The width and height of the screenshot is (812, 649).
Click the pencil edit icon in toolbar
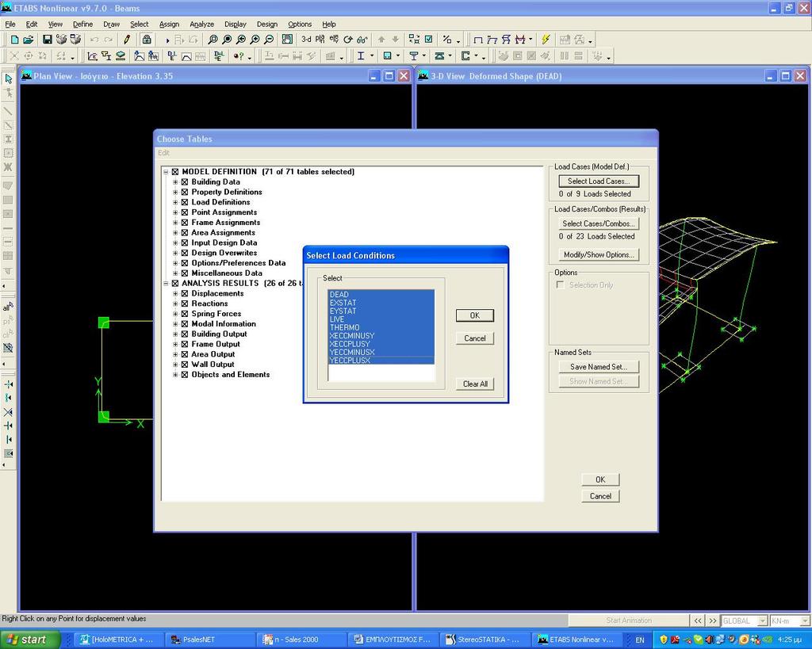127,40
